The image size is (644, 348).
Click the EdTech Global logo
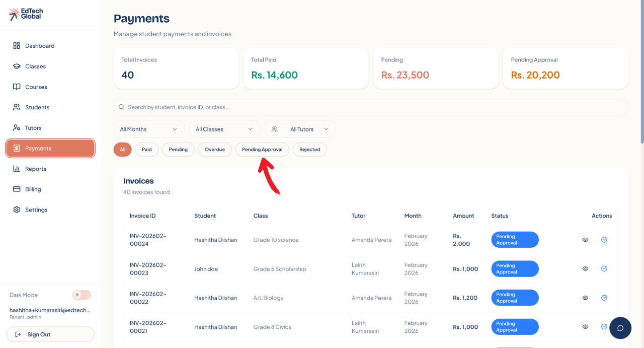click(x=26, y=14)
